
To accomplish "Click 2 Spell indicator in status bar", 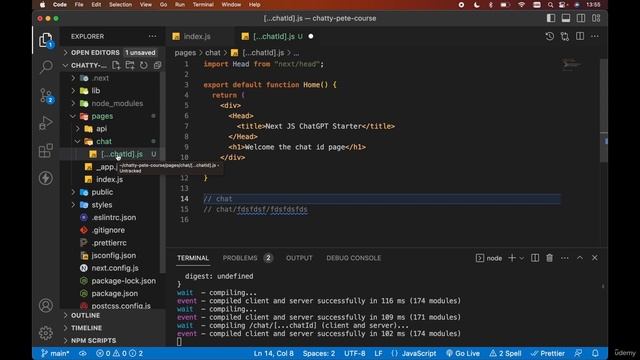I will [505, 353].
